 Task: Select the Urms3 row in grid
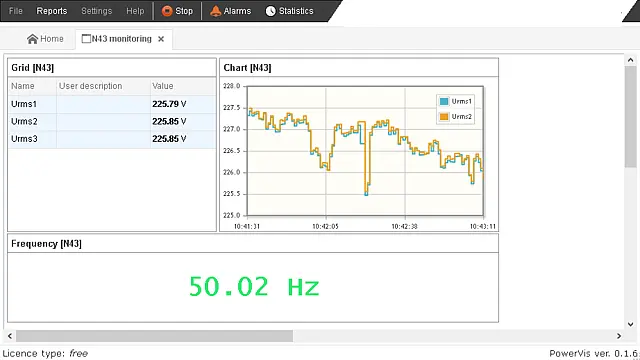click(x=112, y=139)
